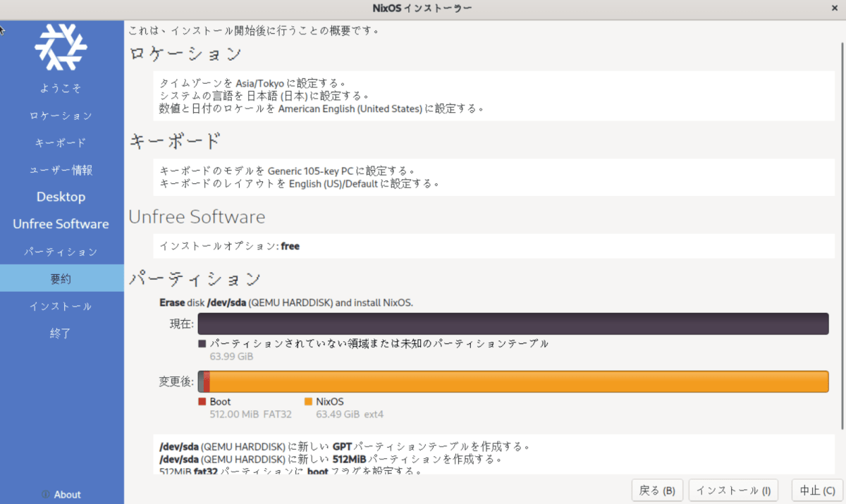The height and width of the screenshot is (504, 846).
Task: Click Erase disk /dev/sda text line
Action: (x=286, y=303)
